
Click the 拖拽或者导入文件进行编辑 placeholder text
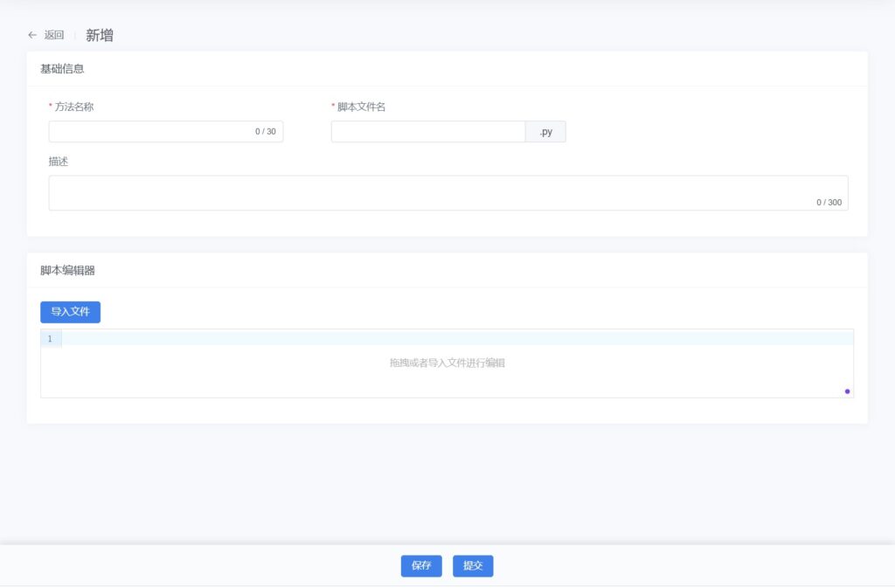[x=447, y=363]
